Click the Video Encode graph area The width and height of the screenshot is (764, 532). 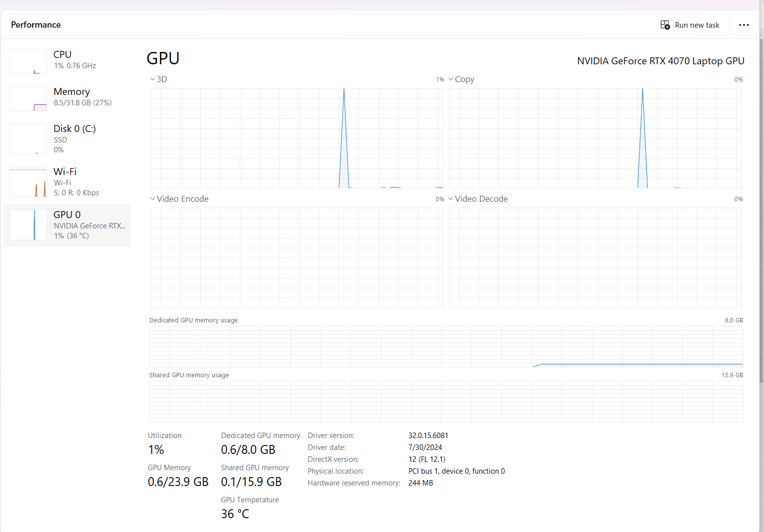pos(297,258)
